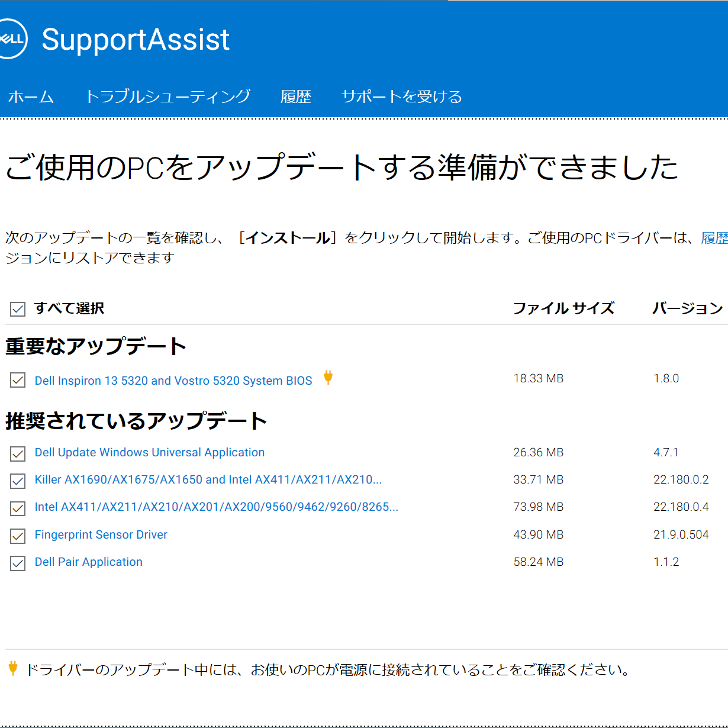This screenshot has height=728, width=728.
Task: Click version 1.8.0 value
Action: (x=666, y=378)
